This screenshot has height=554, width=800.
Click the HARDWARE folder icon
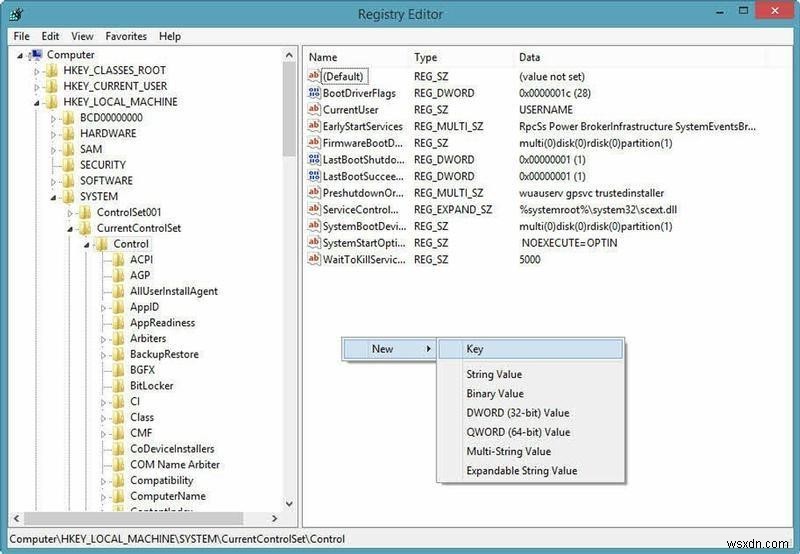[x=68, y=134]
